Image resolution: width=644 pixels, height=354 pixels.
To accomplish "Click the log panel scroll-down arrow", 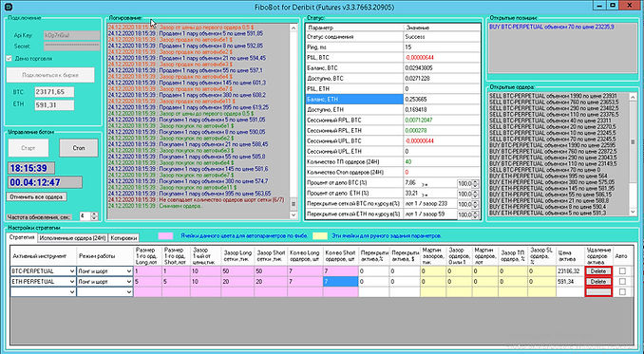I will pyautogui.click(x=294, y=214).
